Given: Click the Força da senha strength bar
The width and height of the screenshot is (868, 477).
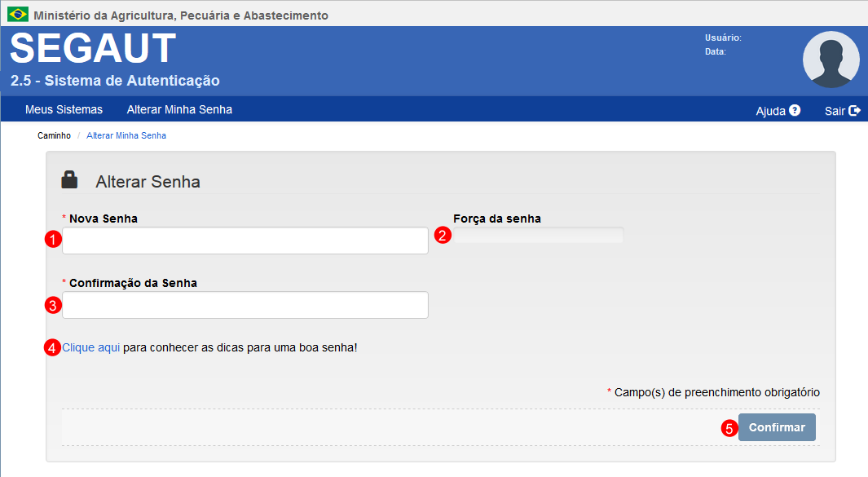Looking at the screenshot, I should (538, 236).
